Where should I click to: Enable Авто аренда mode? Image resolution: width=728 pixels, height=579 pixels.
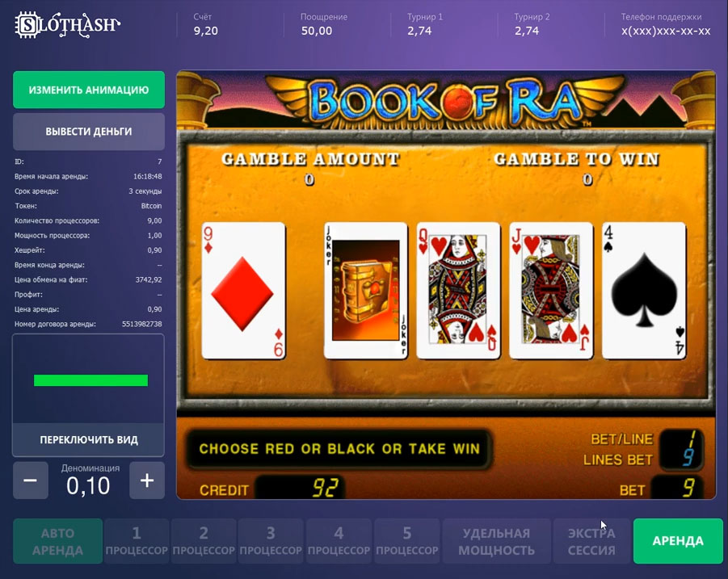[57, 541]
